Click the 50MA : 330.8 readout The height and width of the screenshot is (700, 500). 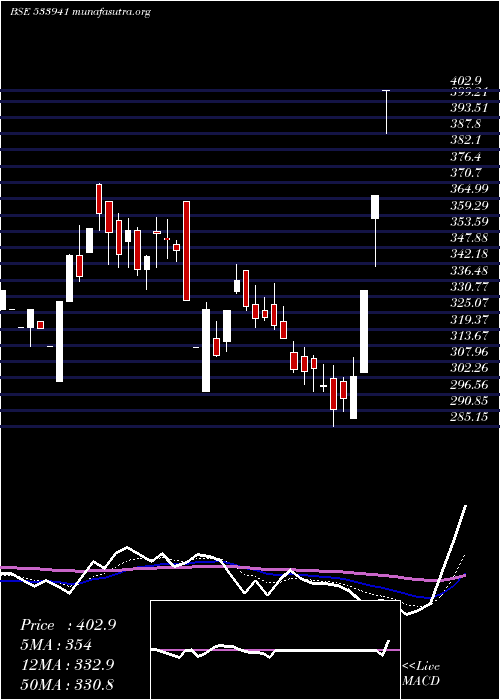[67, 684]
